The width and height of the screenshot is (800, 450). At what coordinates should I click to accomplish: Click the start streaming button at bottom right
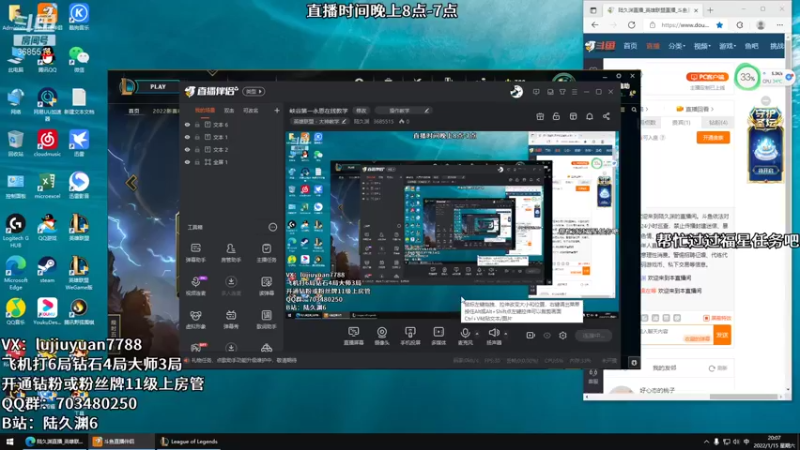pyautogui.click(x=593, y=336)
